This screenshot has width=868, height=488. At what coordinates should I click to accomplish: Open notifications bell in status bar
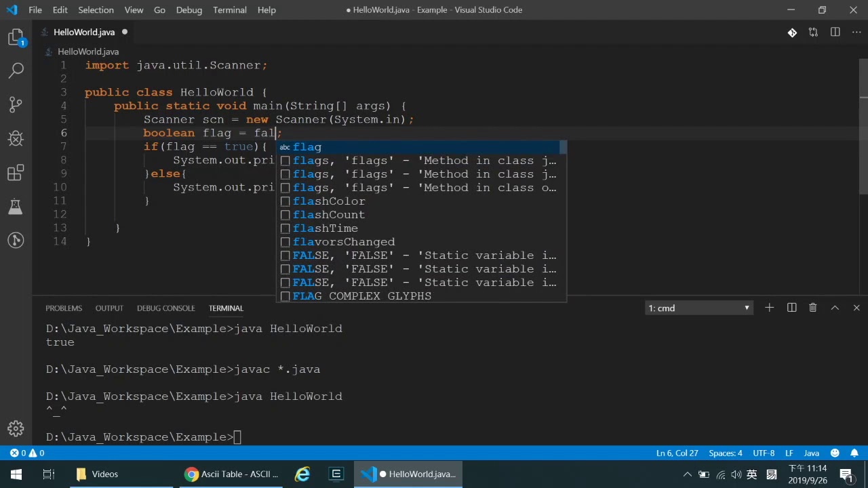854,453
